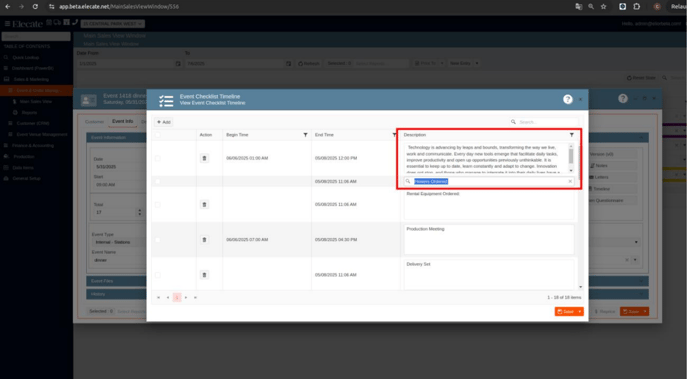
Task: Delete the Production Meeting checklist row
Action: 204,240
